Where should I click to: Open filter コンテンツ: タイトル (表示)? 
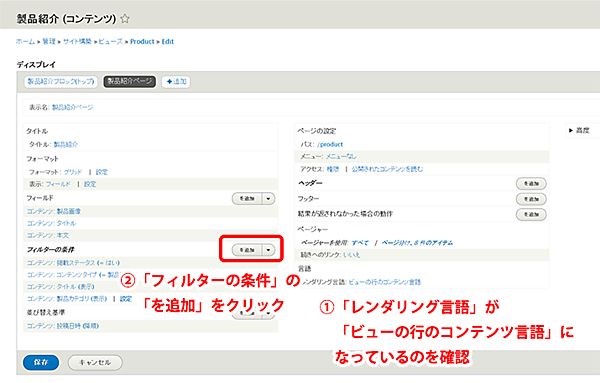pyautogui.click(x=60, y=287)
